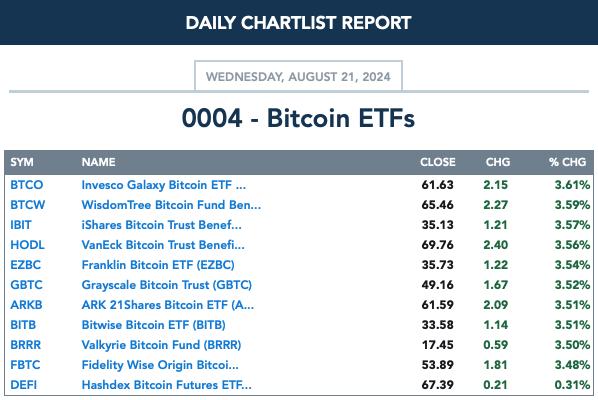Open VanEck Bitcoin Trust link
The height and width of the screenshot is (400, 598).
click(x=163, y=245)
